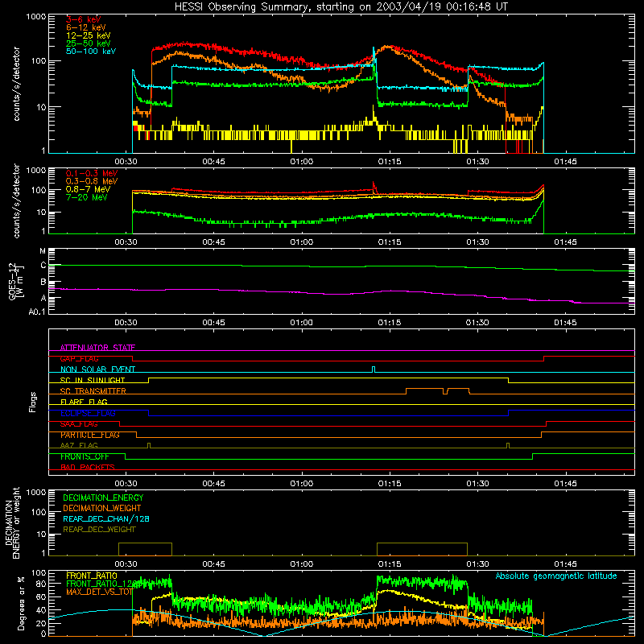Click the DECIMATION ENERGY or weight axis label
The image size is (644, 644).
(x=13, y=522)
